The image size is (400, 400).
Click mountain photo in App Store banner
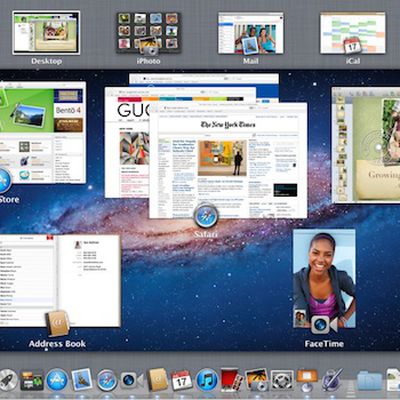click(28, 115)
